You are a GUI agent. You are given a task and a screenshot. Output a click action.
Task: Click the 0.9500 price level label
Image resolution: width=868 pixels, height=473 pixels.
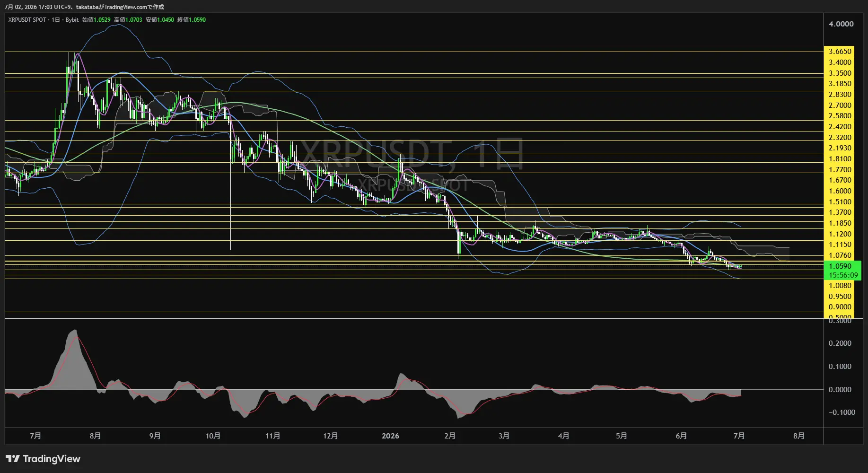pyautogui.click(x=840, y=297)
